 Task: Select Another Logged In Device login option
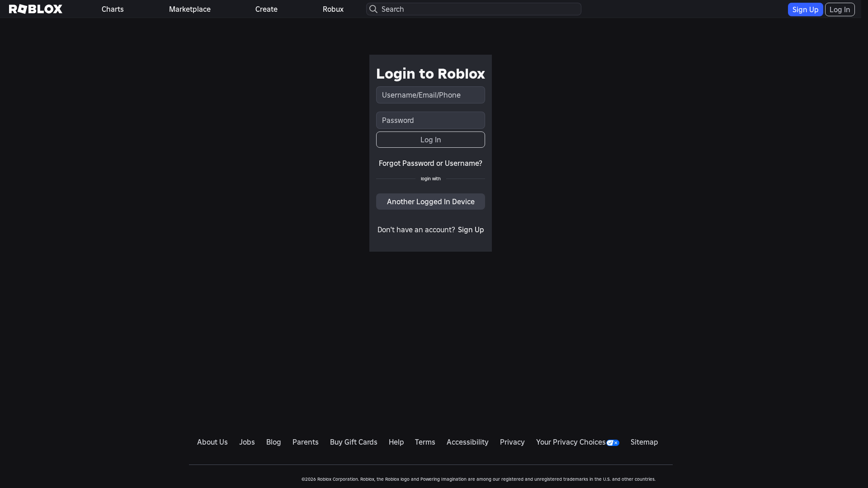(430, 202)
